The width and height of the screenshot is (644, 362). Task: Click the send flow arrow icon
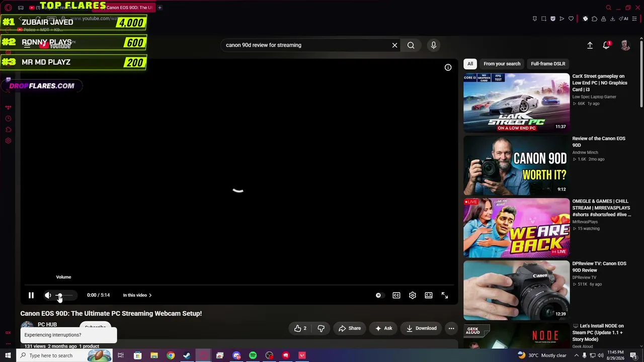pyautogui.click(x=562, y=19)
